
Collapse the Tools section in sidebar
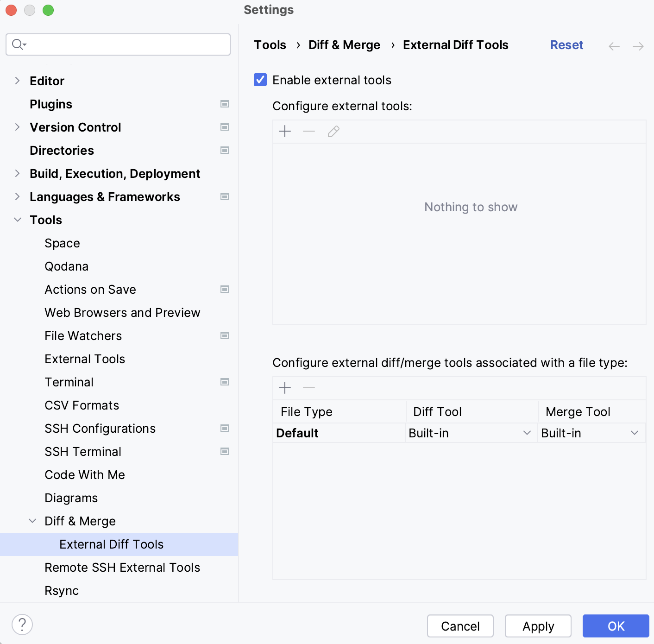[18, 220]
